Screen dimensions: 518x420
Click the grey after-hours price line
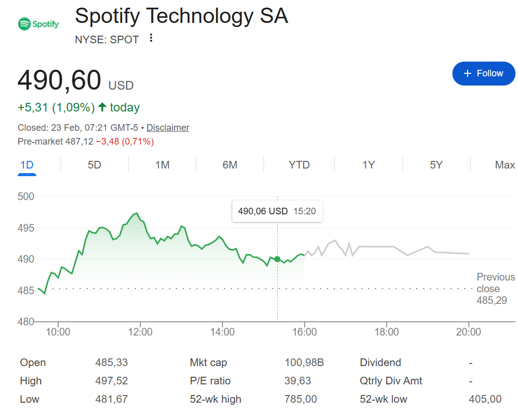387,246
